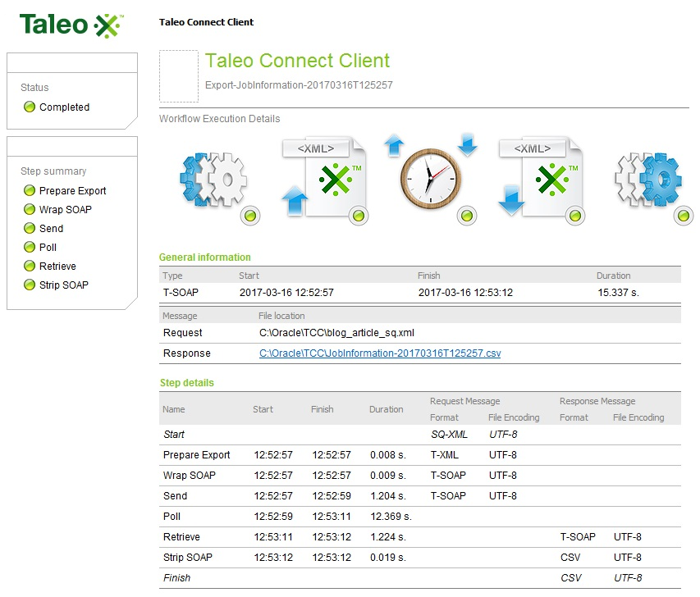Click green dot beside Retrieve in summary
The image size is (700, 597).
[30, 266]
